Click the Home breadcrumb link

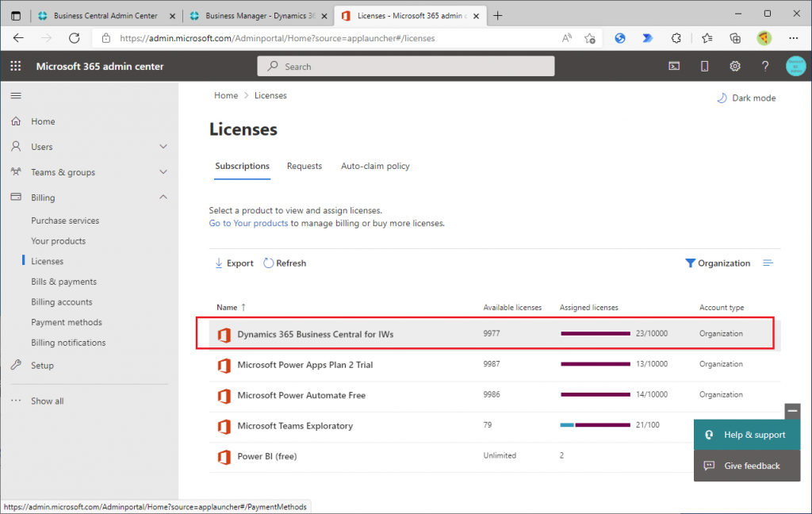[226, 95]
